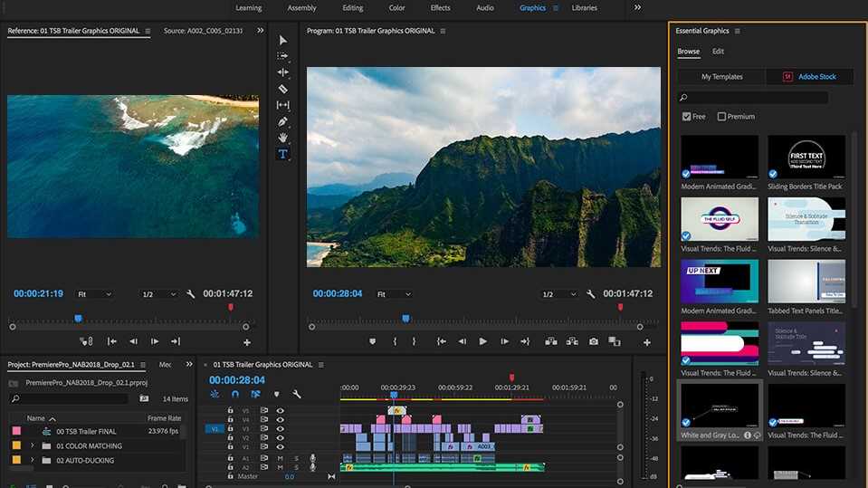The height and width of the screenshot is (488, 868).
Task: Choose the Hand tool
Action: coord(282,138)
